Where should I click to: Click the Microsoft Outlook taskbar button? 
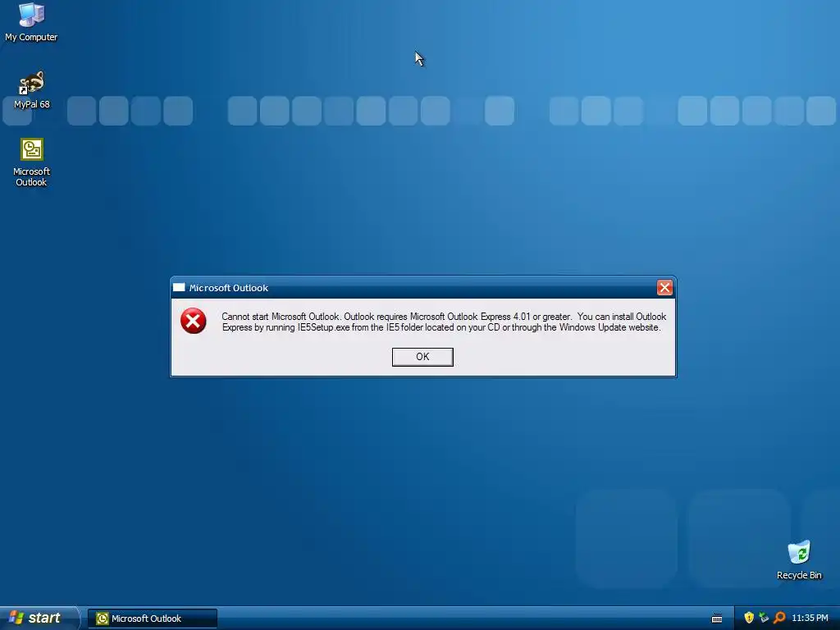coord(153,619)
